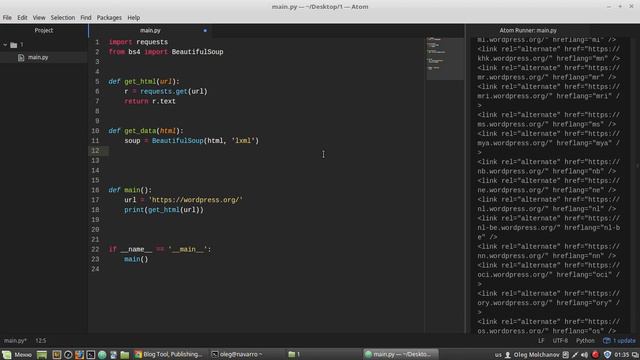Click hreflang="nn" text in Atom Runner output
Image resolution: width=640 pixels, height=360 pixels.
pos(580,256)
